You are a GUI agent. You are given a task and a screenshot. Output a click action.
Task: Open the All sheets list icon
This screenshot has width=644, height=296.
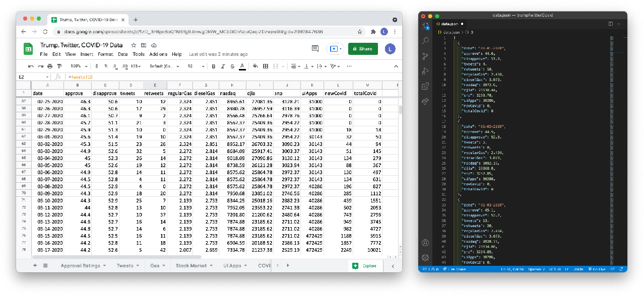point(45,265)
